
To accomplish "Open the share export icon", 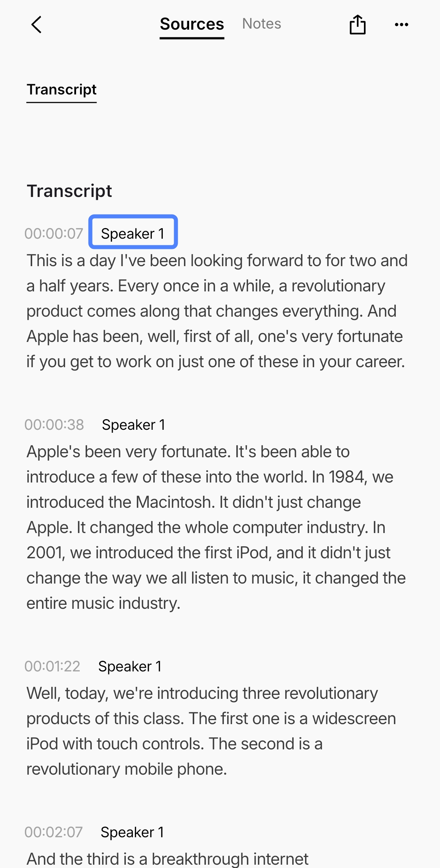I will (x=357, y=25).
